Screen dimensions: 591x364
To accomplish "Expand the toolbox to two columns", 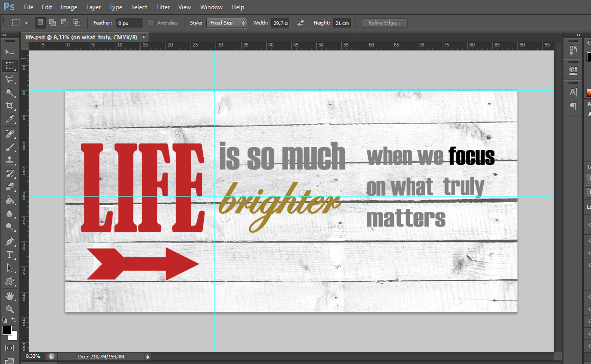I will [x=4, y=35].
